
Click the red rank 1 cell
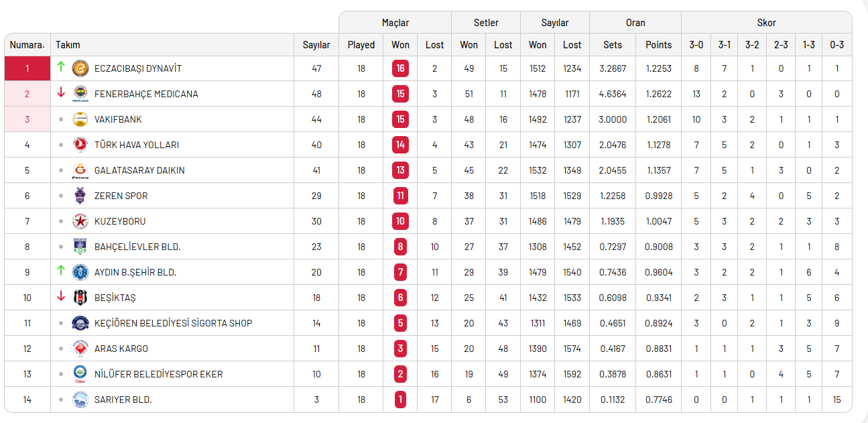click(27, 68)
